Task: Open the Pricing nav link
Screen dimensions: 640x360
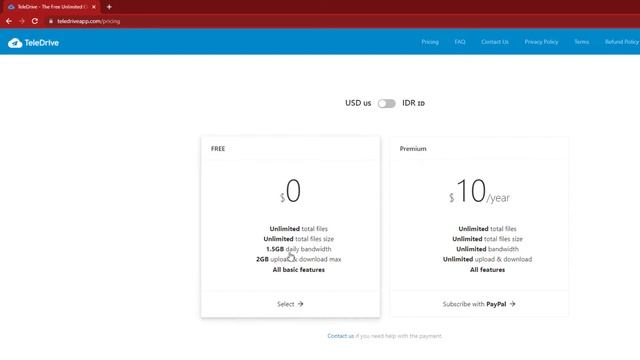Action: 430,42
